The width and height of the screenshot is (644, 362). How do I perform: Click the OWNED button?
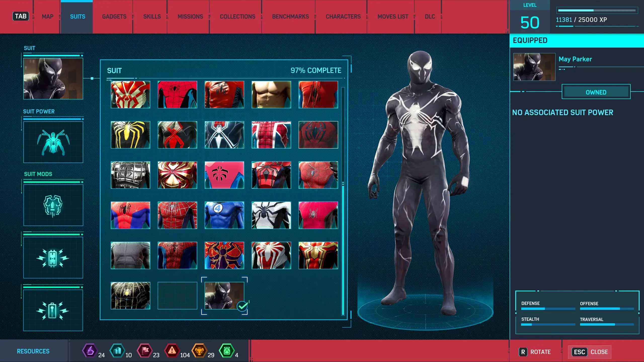click(596, 92)
